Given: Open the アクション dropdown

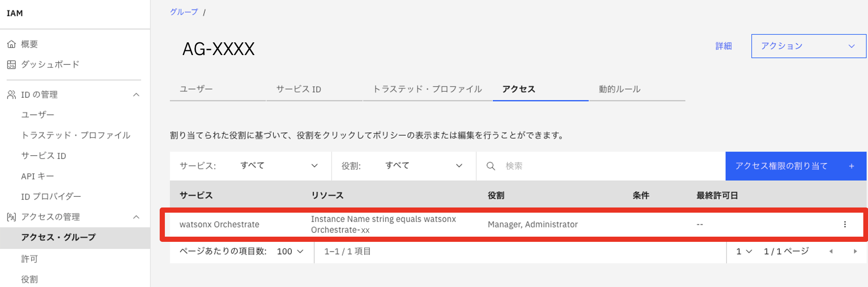Looking at the screenshot, I should pyautogui.click(x=808, y=46).
